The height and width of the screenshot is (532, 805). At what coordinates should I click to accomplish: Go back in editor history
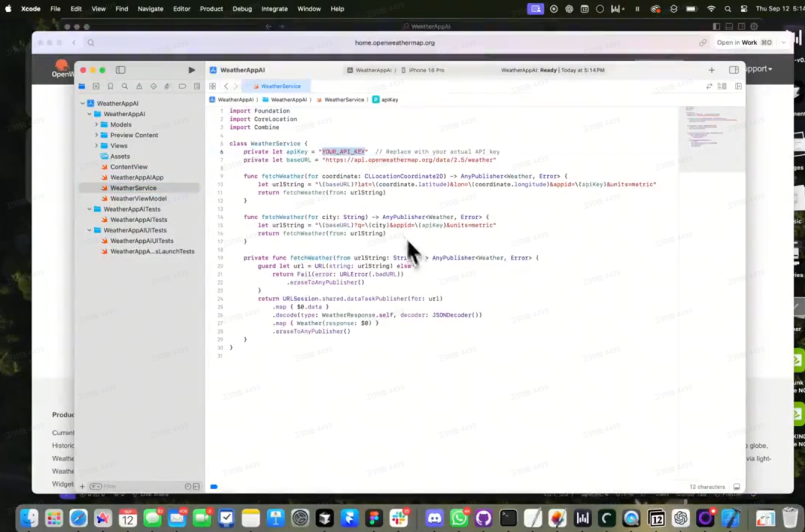coord(226,86)
